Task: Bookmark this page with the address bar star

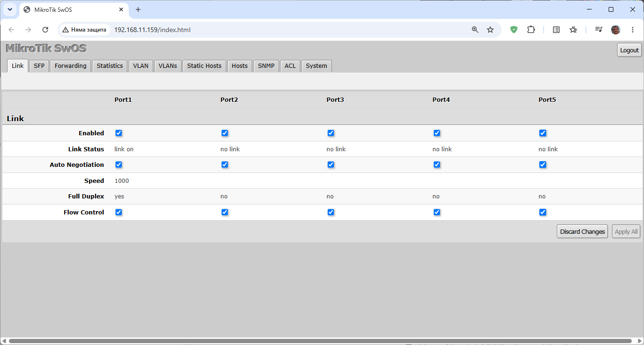Action: [490, 30]
